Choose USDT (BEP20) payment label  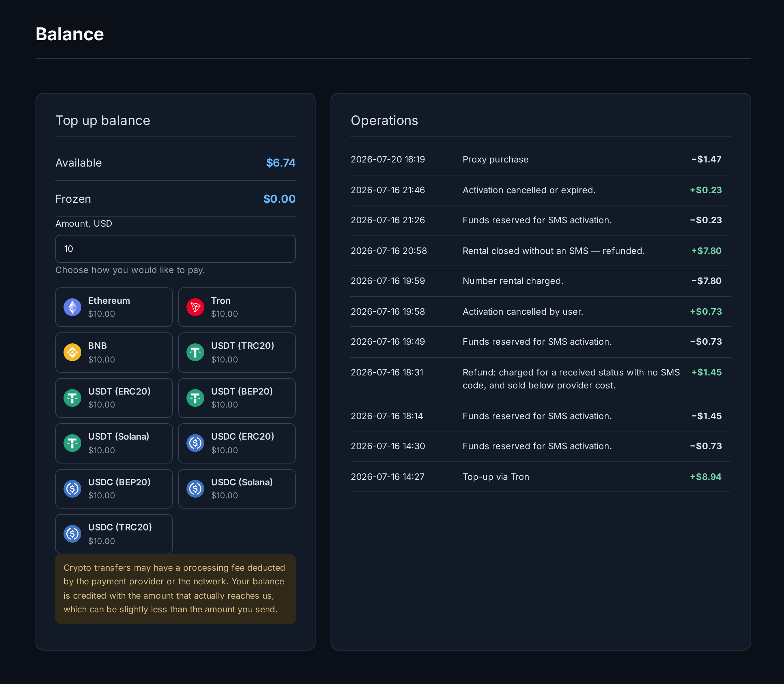242,391
